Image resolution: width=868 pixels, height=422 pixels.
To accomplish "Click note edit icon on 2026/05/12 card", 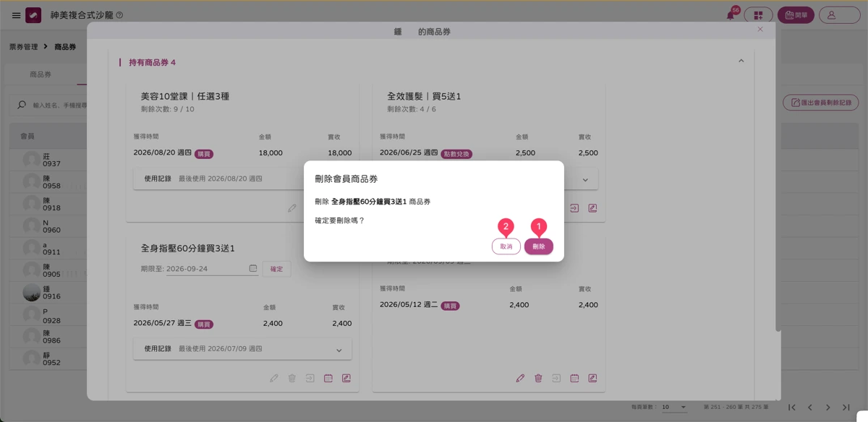I will pos(592,378).
